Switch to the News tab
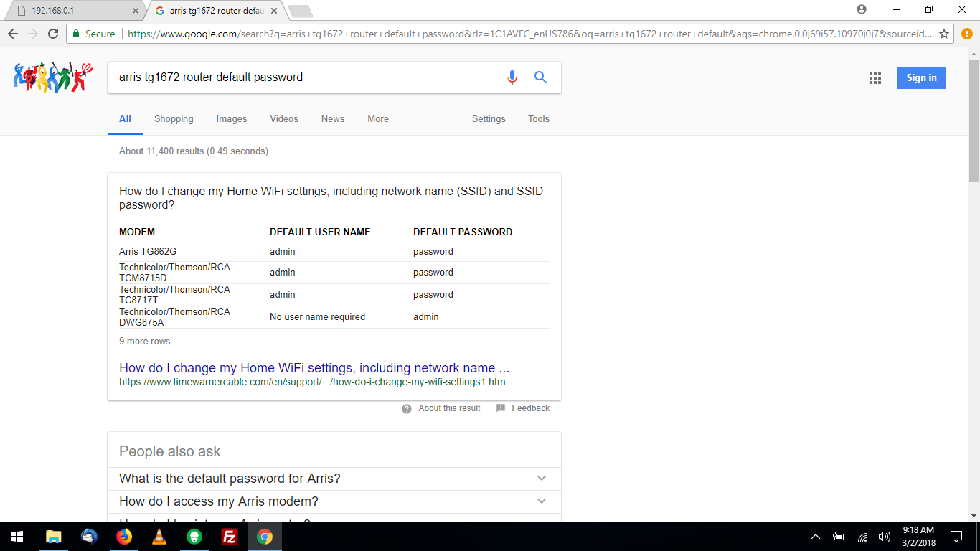 (x=333, y=119)
